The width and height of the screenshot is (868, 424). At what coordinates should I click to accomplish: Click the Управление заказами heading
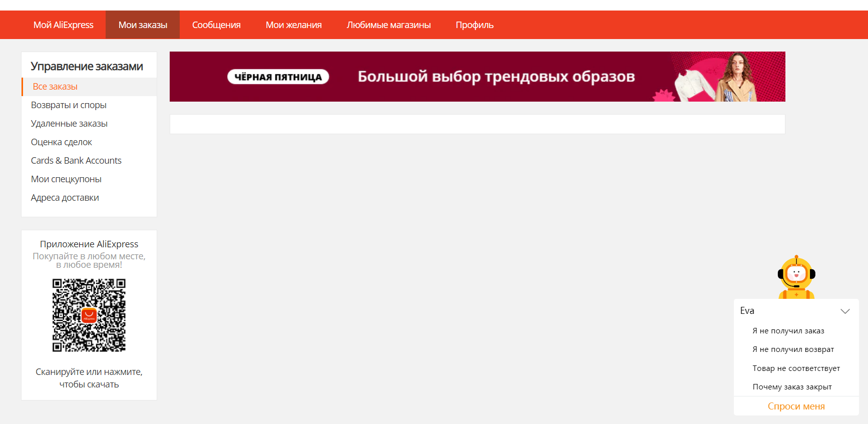(87, 67)
